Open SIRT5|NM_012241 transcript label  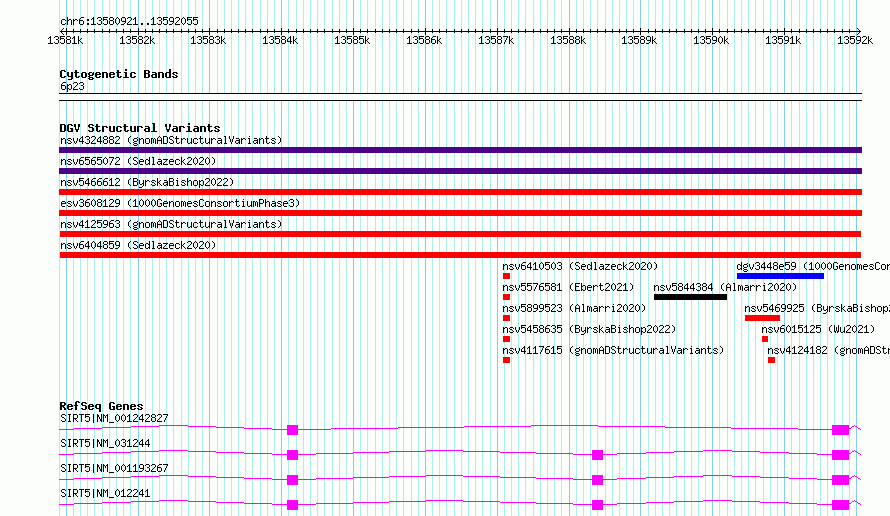[105, 493]
